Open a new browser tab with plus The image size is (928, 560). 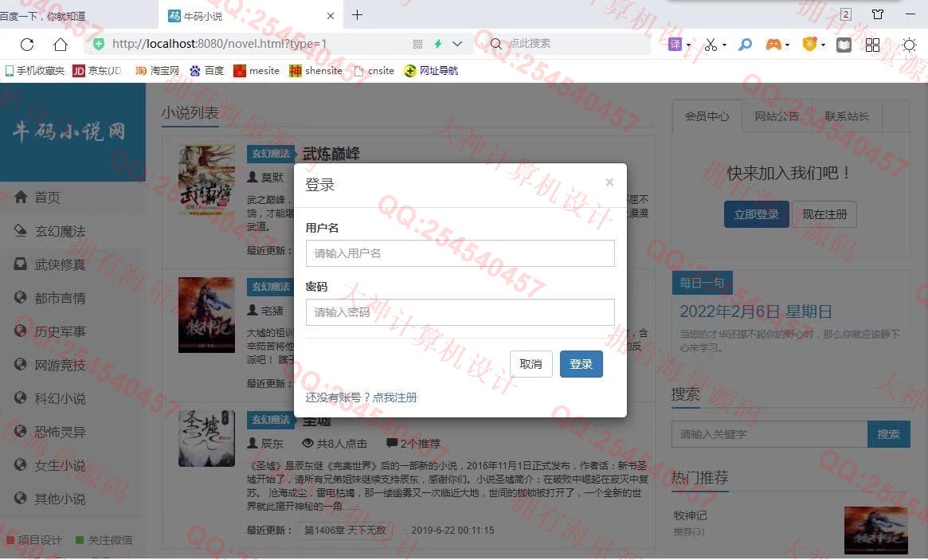(x=358, y=15)
